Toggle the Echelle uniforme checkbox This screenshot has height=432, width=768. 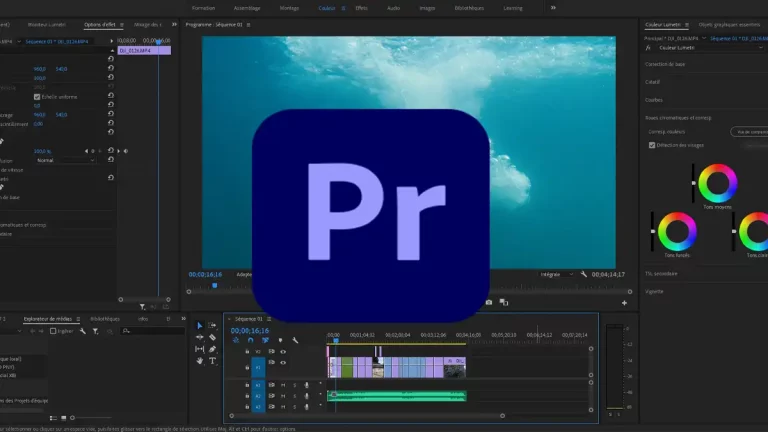[37, 96]
